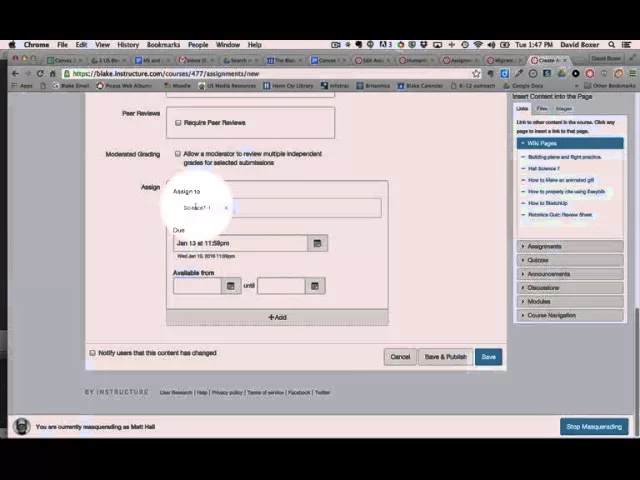Click the masquerading user avatar

[22, 426]
